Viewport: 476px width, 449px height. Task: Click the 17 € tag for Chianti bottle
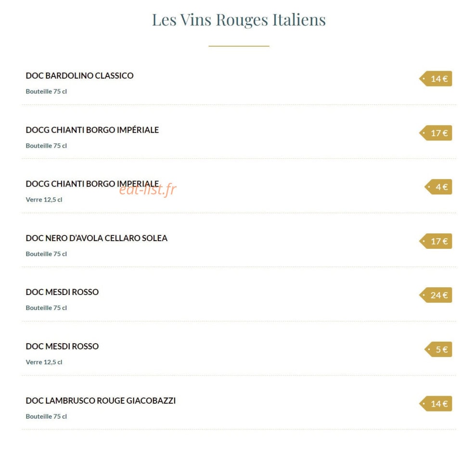point(436,133)
